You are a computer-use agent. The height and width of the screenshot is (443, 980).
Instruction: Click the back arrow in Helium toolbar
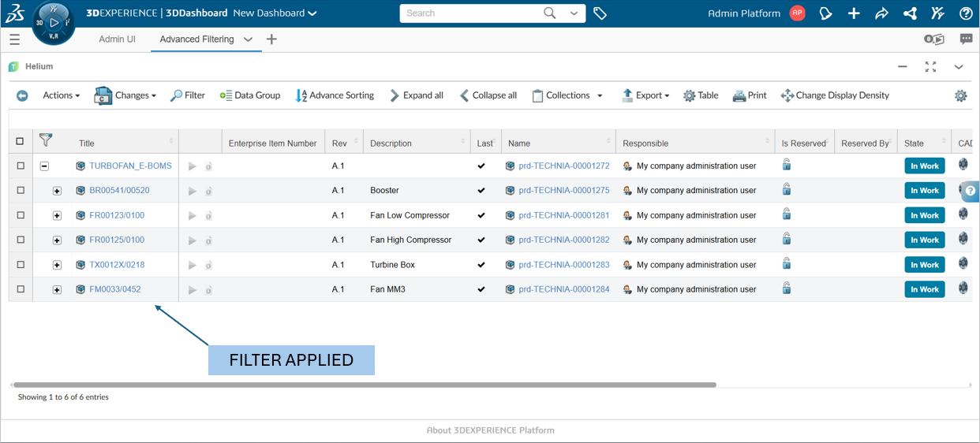tap(22, 95)
